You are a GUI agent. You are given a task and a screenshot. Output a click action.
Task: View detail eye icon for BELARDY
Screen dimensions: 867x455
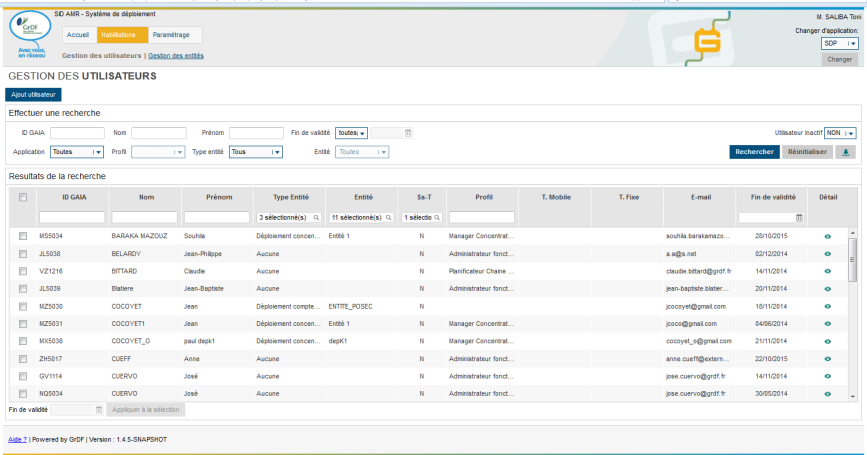coord(828,254)
